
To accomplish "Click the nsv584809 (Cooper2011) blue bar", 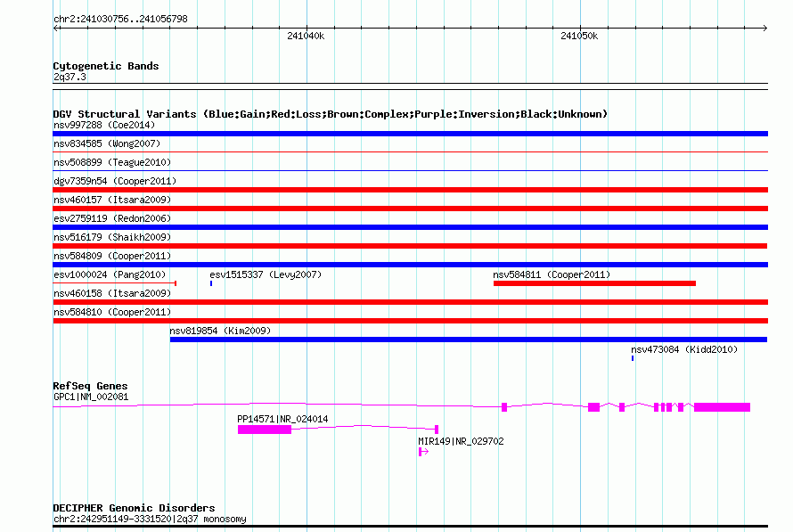I will coord(410,265).
